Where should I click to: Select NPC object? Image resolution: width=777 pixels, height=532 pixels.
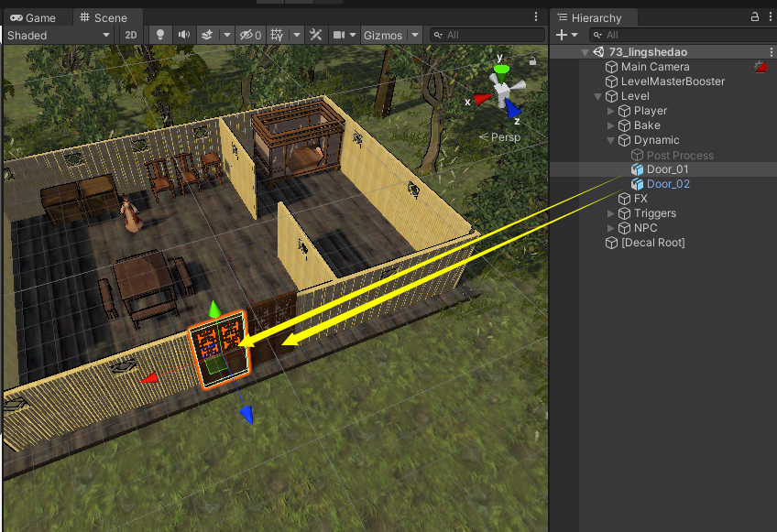click(646, 228)
